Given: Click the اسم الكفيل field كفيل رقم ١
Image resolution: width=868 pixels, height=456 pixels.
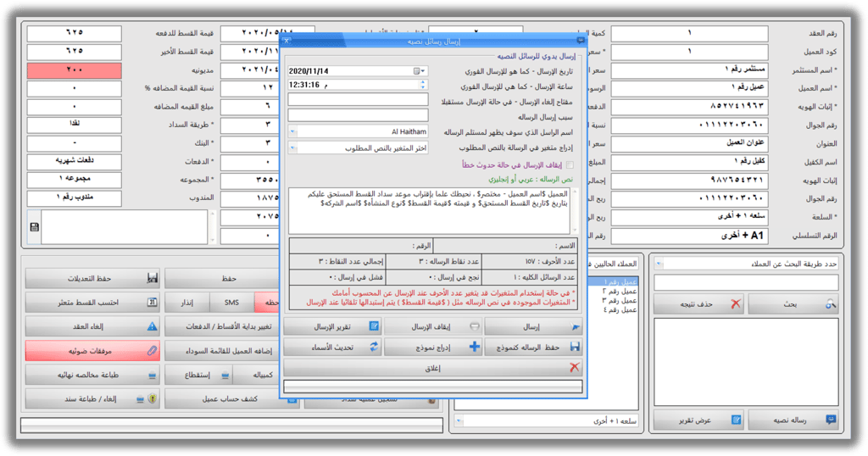Looking at the screenshot, I should point(689,162).
